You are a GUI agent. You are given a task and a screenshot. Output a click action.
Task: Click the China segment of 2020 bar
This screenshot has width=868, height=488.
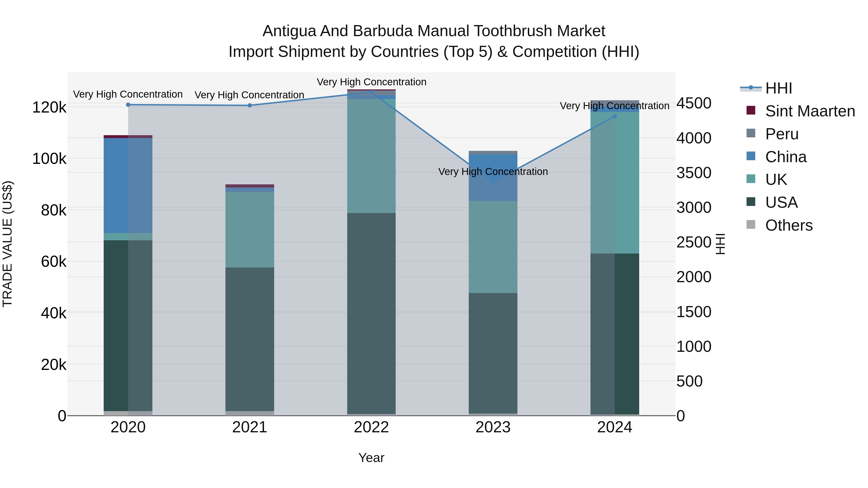tap(128, 186)
